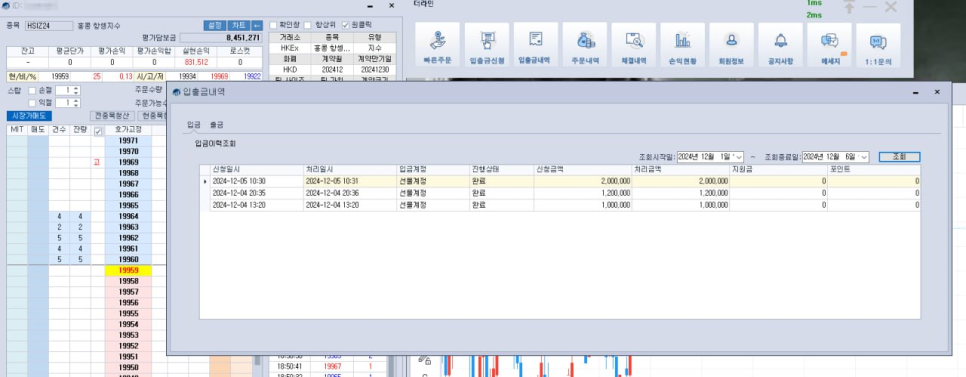Click the 1,200,000 처리금액 cell

681,193
